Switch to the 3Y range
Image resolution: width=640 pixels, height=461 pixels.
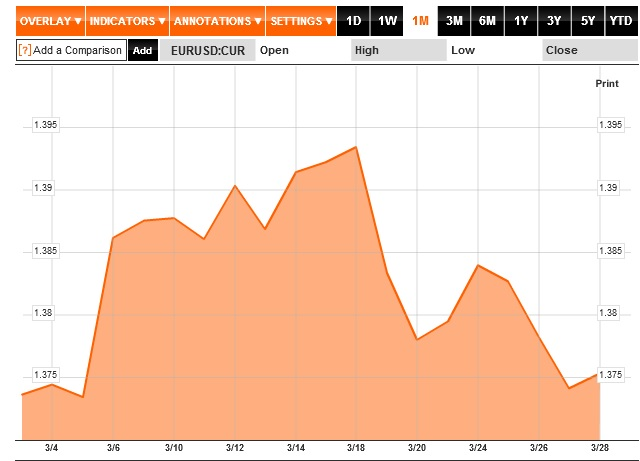554,21
